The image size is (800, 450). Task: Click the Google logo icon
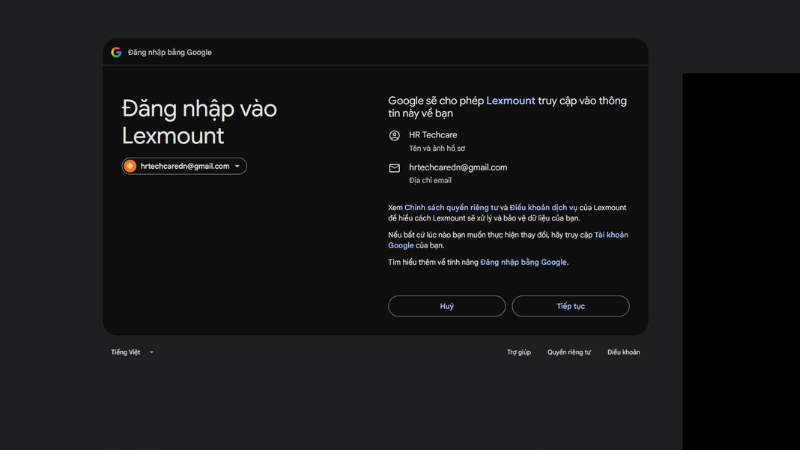coord(116,52)
